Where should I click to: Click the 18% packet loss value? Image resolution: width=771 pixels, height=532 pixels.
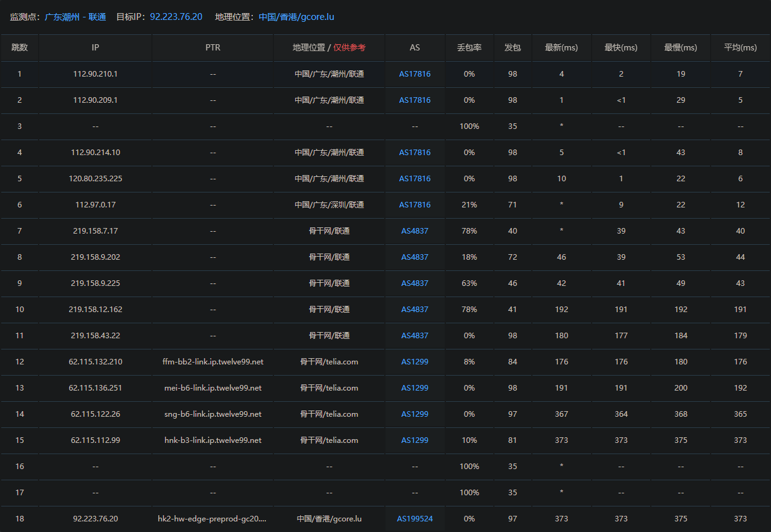click(470, 257)
